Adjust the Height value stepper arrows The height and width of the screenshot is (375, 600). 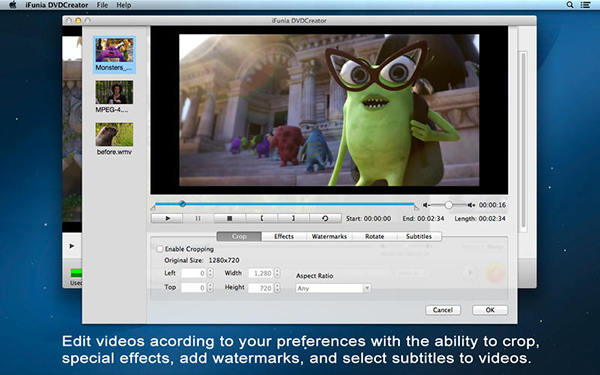coord(277,288)
